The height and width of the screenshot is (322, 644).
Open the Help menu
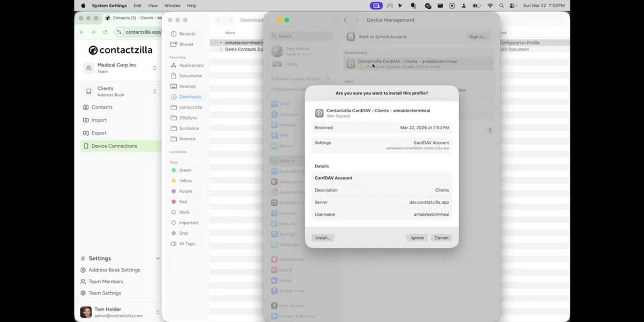192,6
